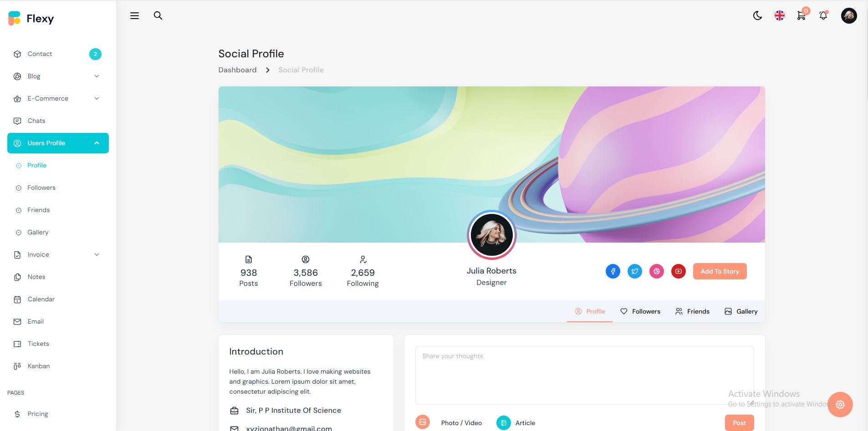The width and height of the screenshot is (868, 431).
Task: Collapse the Users Profile menu
Action: tap(58, 143)
